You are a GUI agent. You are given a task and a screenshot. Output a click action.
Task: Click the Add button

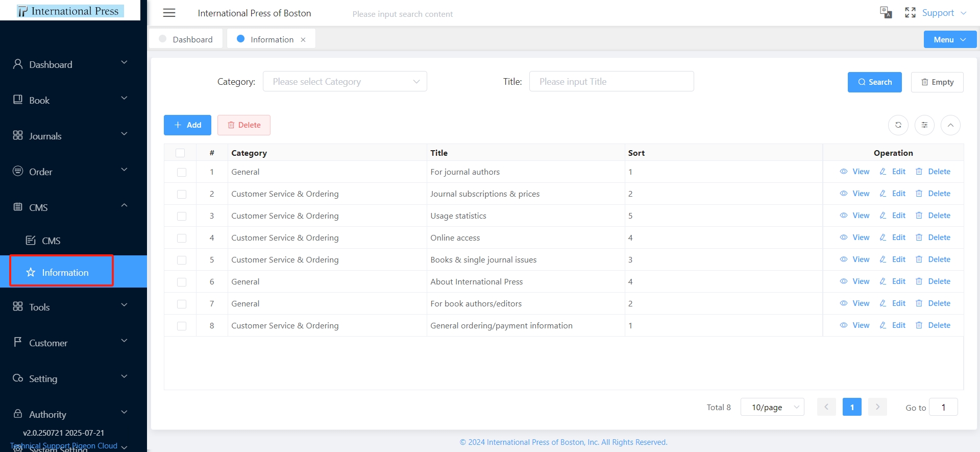(x=187, y=125)
